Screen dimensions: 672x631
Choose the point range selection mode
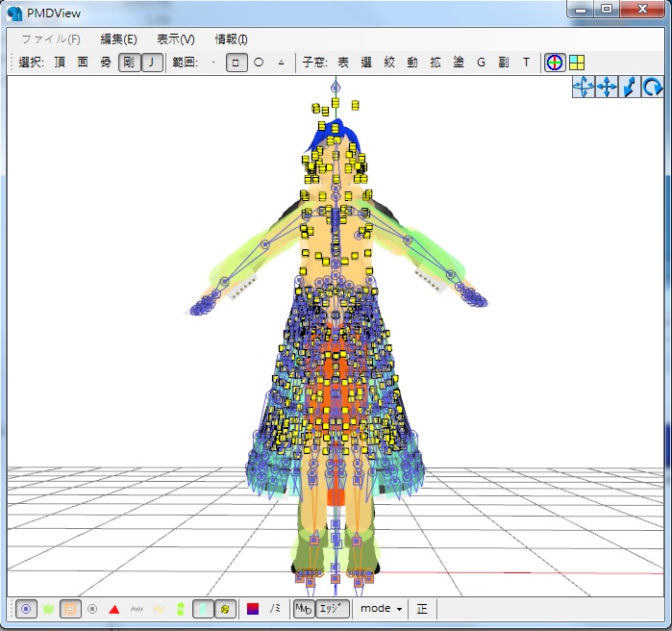213,63
